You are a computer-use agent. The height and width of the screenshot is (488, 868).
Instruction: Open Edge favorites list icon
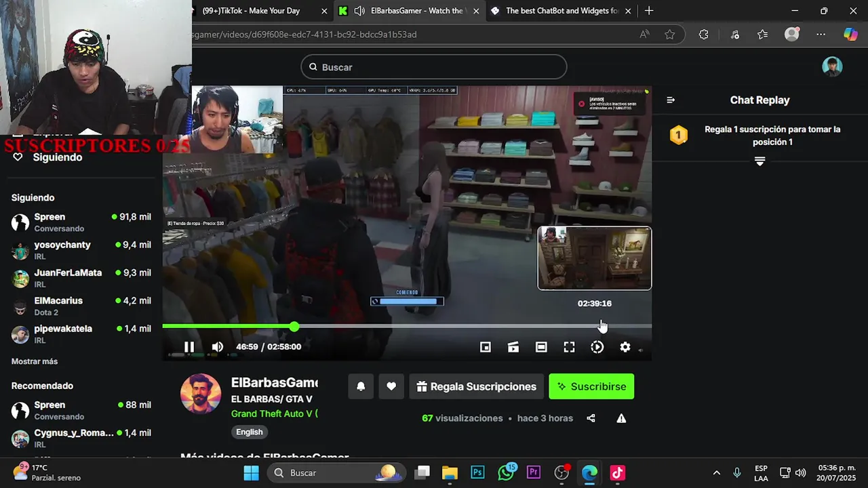tap(763, 35)
